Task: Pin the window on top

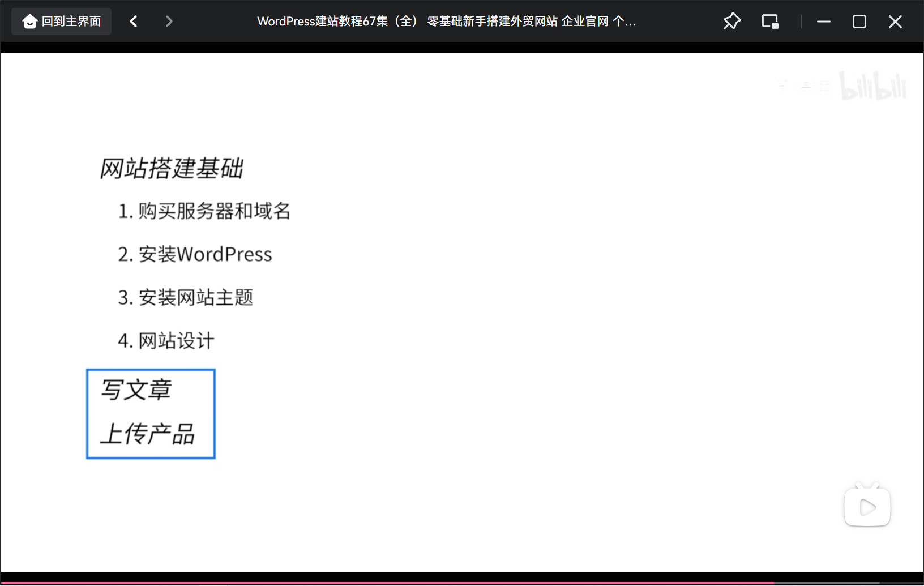Action: click(x=731, y=22)
